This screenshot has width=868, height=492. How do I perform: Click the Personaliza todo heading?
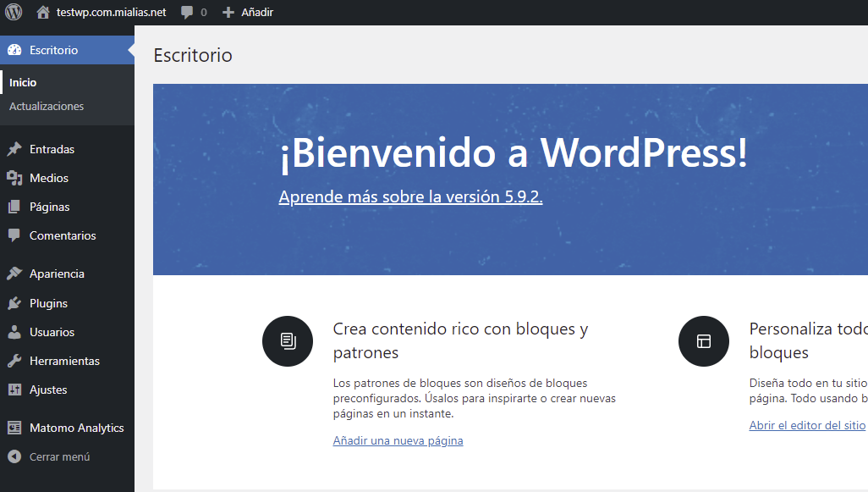click(x=808, y=340)
